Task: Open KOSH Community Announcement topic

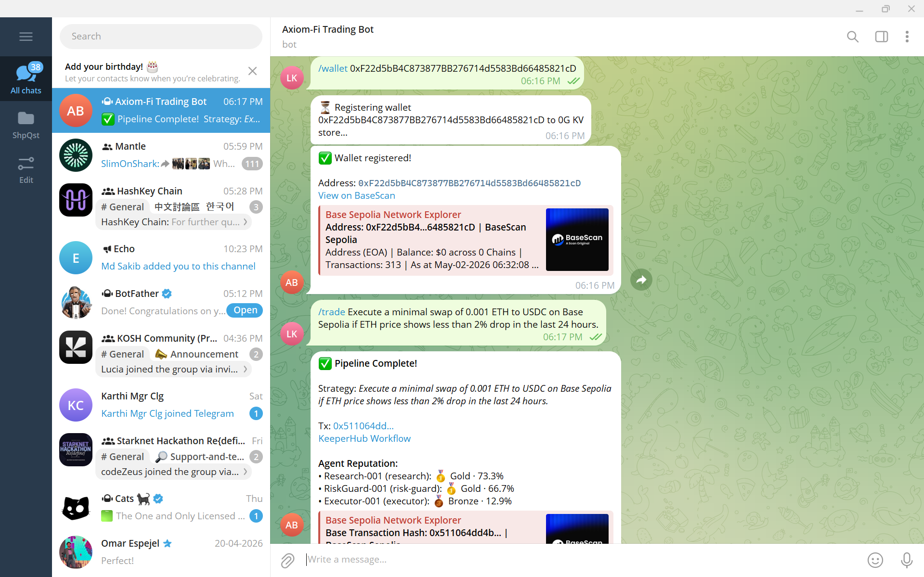Action: point(197,354)
